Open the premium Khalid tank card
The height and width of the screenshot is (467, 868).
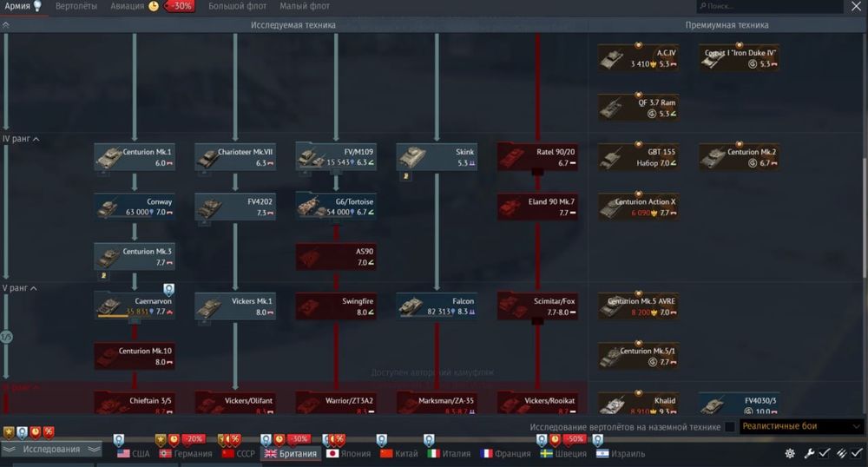pyautogui.click(x=638, y=404)
